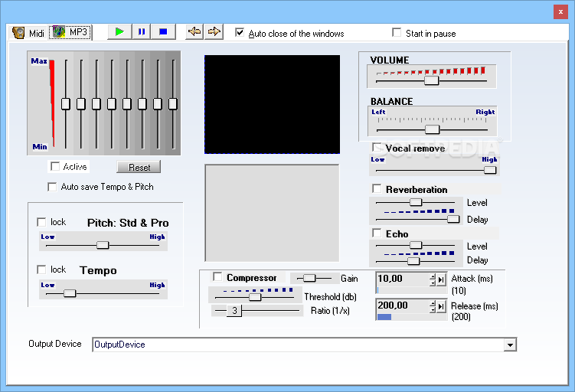Increase Release value with up spinner
The width and height of the screenshot is (575, 392).
point(433,303)
